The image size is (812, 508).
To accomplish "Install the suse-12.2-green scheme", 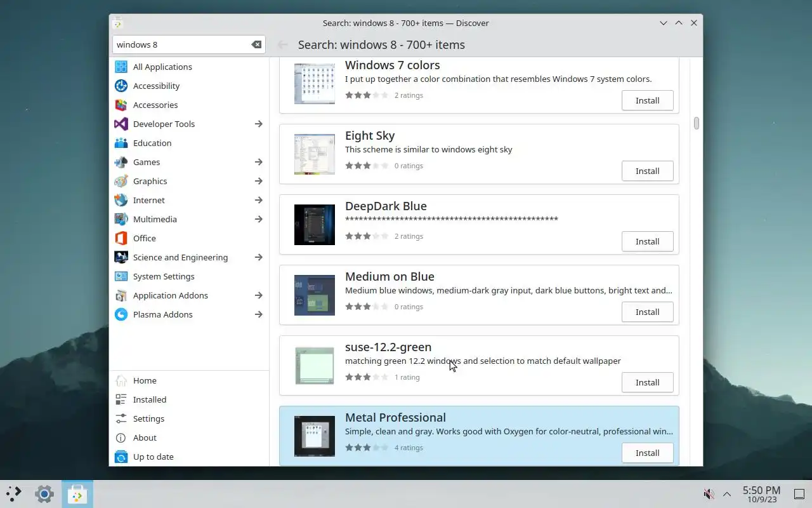I will click(647, 382).
